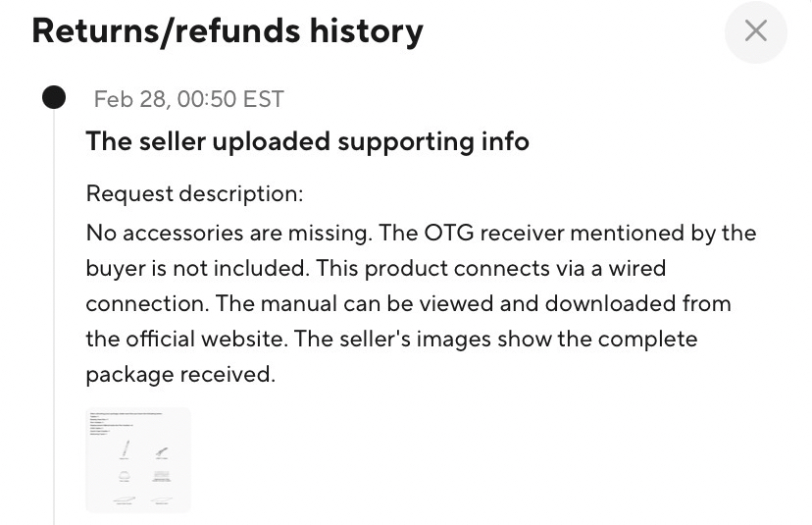Click the "Request description:" label

pos(194,193)
